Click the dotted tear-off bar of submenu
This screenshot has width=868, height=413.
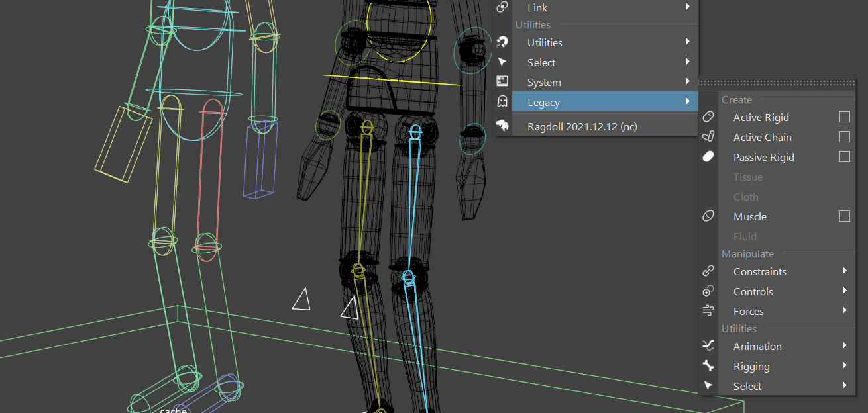tap(782, 83)
